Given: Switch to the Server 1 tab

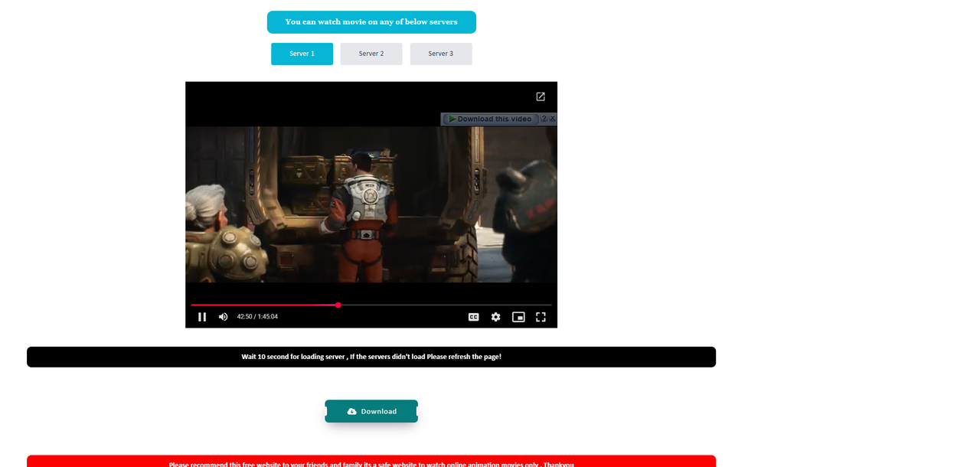Looking at the screenshot, I should click(x=302, y=54).
